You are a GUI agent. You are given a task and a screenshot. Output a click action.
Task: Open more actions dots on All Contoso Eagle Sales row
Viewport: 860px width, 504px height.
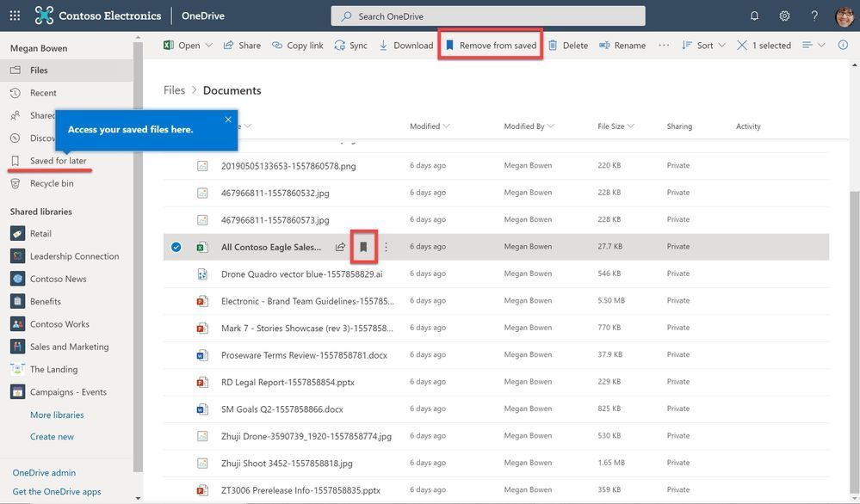[x=387, y=247]
